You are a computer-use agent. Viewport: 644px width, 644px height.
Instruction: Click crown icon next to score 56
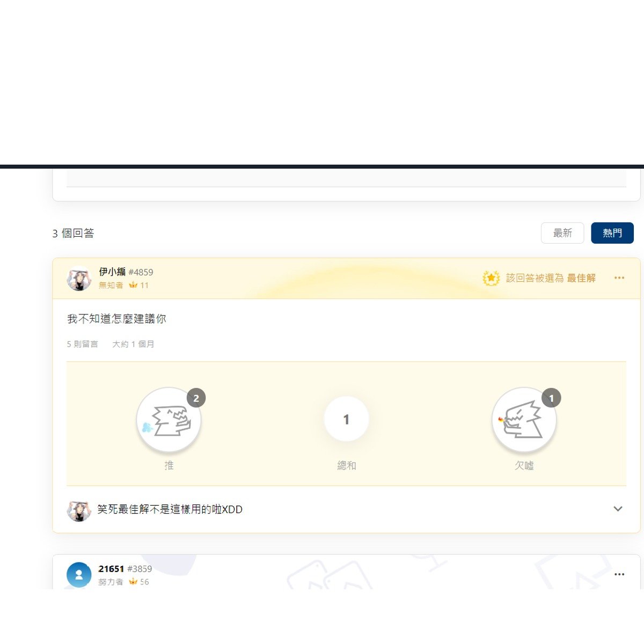[133, 582]
